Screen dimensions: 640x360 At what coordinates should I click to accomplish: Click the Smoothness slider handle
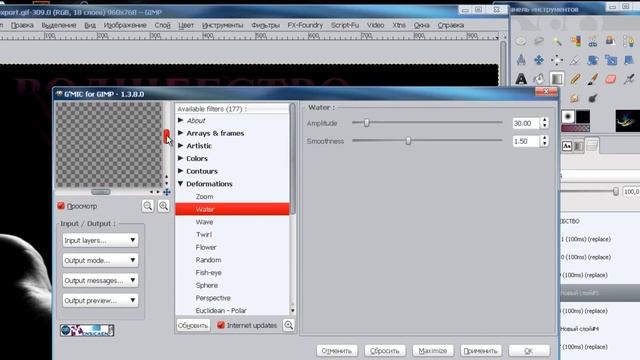(408, 140)
